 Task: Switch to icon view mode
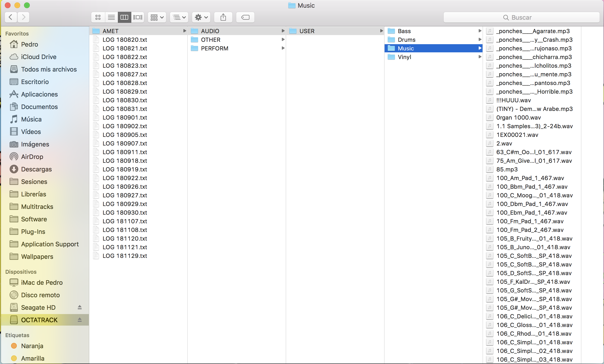pos(98,17)
